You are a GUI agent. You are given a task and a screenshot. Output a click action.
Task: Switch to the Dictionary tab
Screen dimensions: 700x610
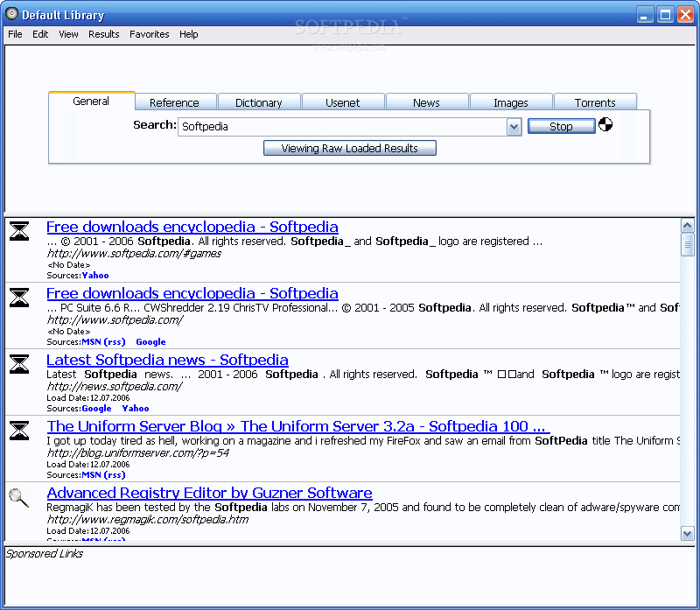(x=258, y=102)
